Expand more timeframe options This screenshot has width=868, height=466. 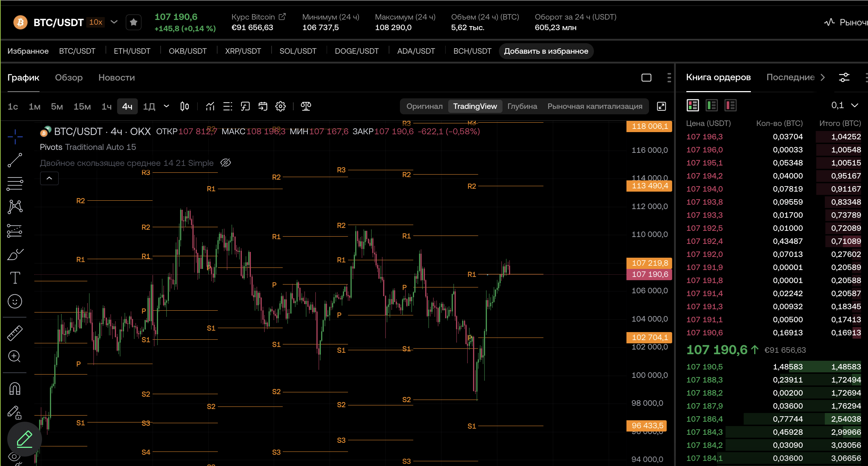click(166, 106)
